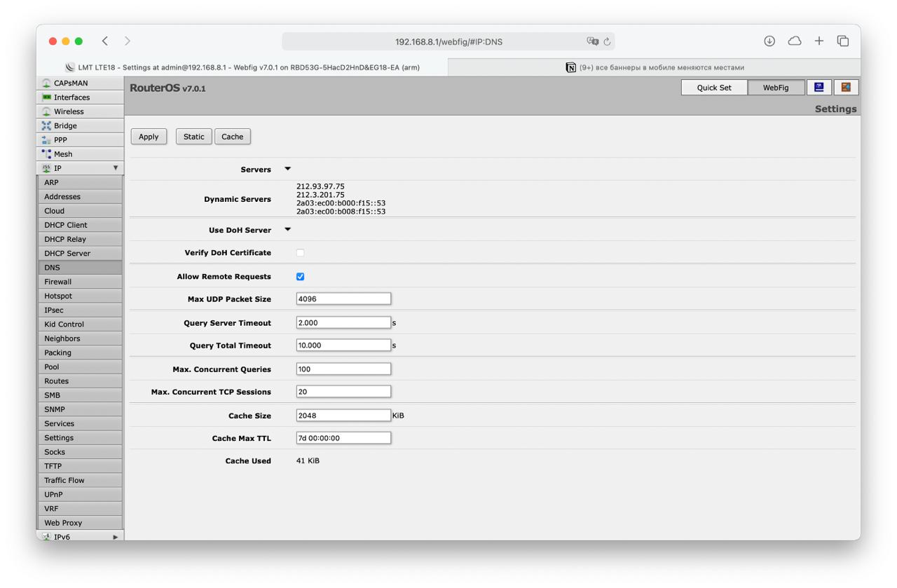Click the Apply button
Screen dimensions: 897x588
(149, 137)
